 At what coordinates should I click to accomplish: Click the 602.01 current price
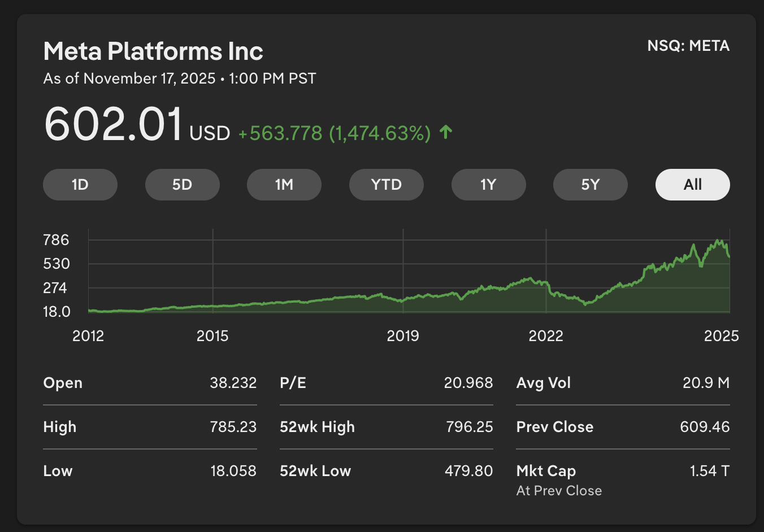(113, 124)
